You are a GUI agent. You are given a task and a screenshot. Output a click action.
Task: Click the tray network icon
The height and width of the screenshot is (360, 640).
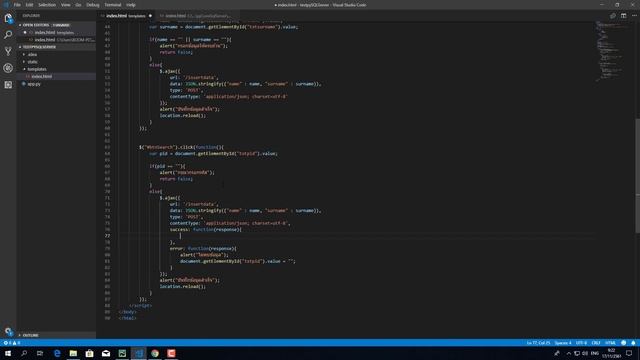click(577, 353)
